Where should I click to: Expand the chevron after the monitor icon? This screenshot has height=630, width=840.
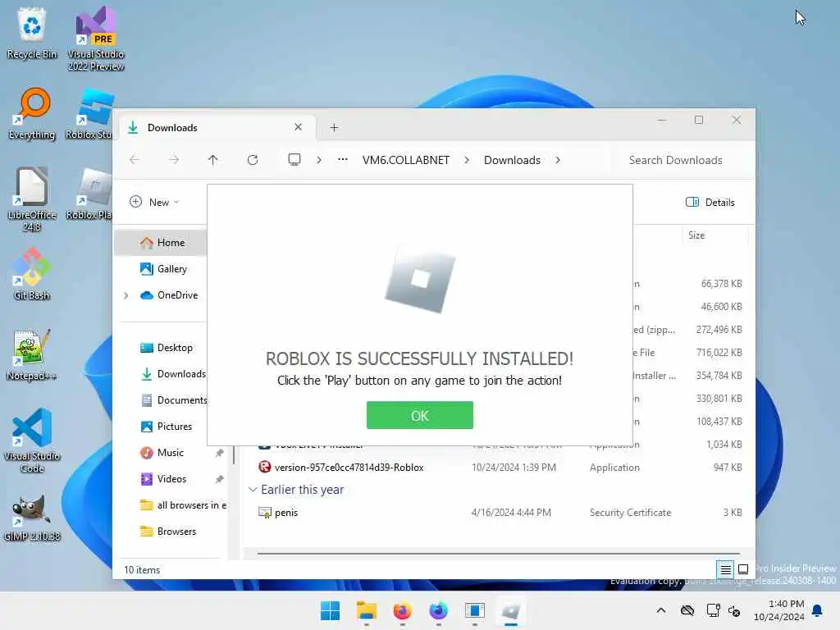(x=319, y=160)
